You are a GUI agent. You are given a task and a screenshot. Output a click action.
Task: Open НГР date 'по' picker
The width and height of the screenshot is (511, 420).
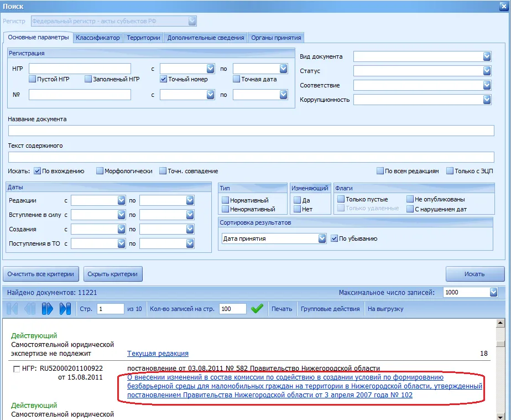click(283, 69)
